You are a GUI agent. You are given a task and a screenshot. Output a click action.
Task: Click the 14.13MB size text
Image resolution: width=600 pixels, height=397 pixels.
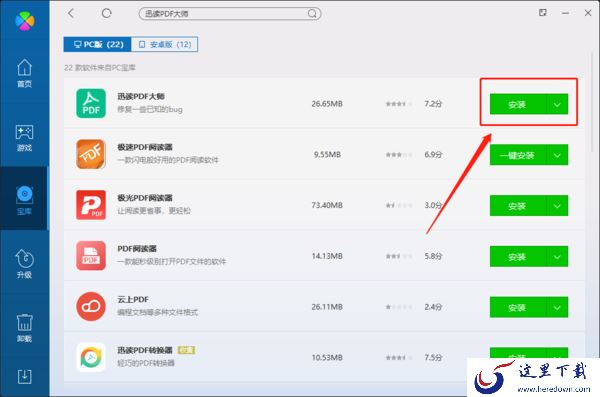pyautogui.click(x=327, y=256)
